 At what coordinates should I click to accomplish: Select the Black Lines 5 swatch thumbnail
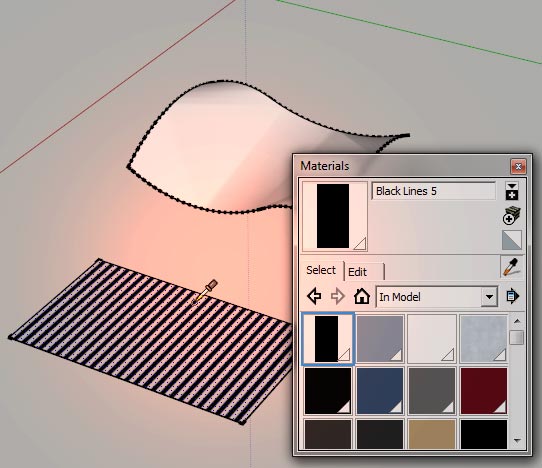point(328,339)
